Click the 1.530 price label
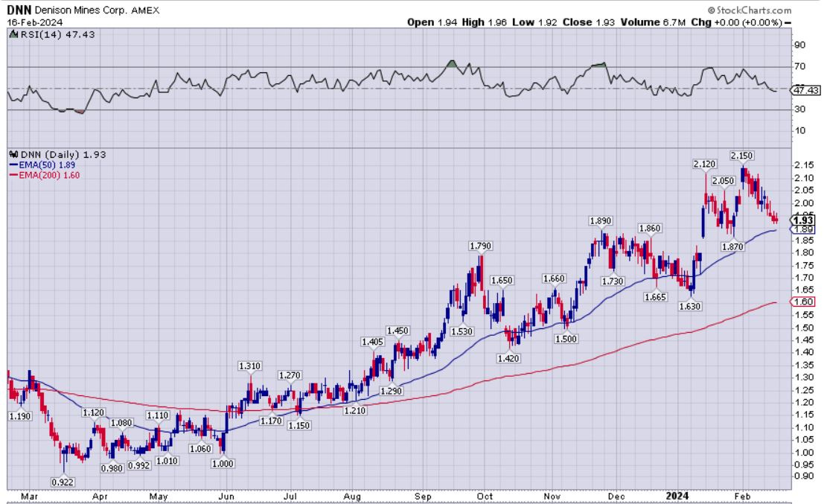 point(462,331)
